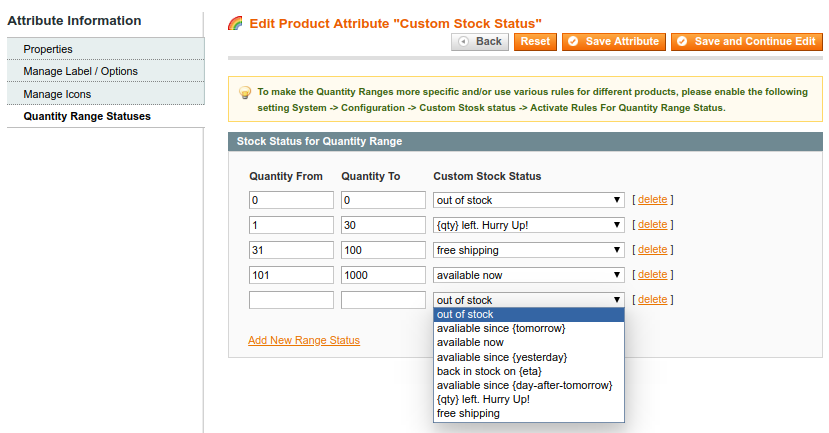829x433 pixels.
Task: Open the "available now" status dropdown
Action: (529, 275)
